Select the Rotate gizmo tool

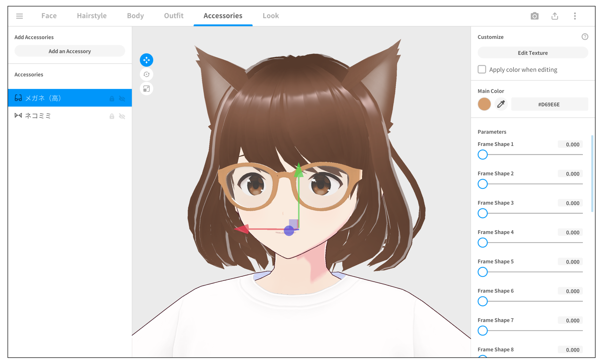pyautogui.click(x=146, y=74)
